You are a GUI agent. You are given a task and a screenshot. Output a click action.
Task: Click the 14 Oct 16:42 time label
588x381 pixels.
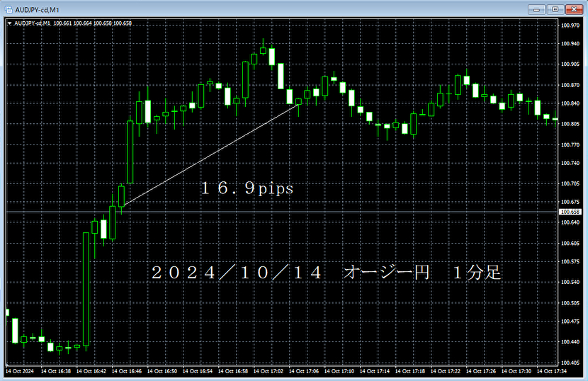(x=91, y=371)
